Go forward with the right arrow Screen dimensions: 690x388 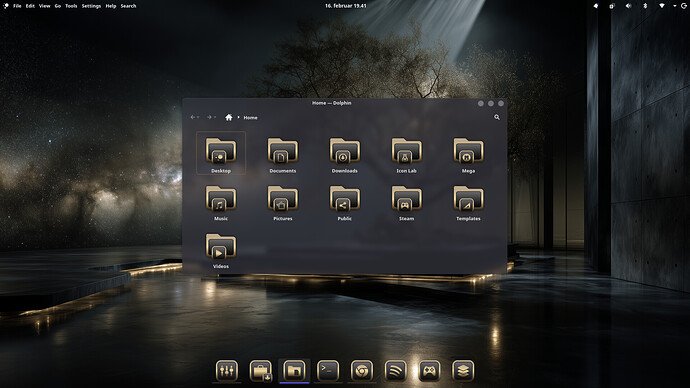(x=209, y=117)
